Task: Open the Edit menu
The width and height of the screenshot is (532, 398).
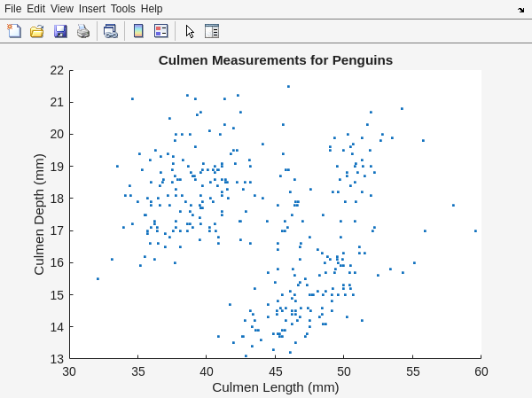Action: [x=35, y=8]
